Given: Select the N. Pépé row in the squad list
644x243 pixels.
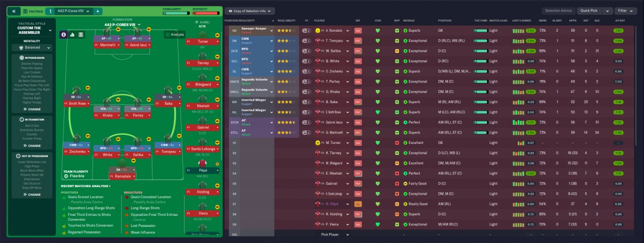Looking at the screenshot, I should click(434, 204).
